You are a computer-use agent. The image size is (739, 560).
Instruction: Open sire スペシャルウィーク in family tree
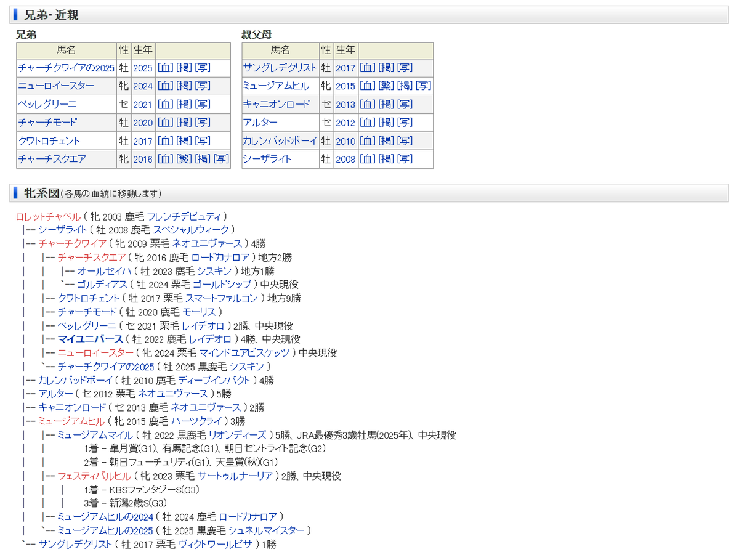tap(191, 230)
